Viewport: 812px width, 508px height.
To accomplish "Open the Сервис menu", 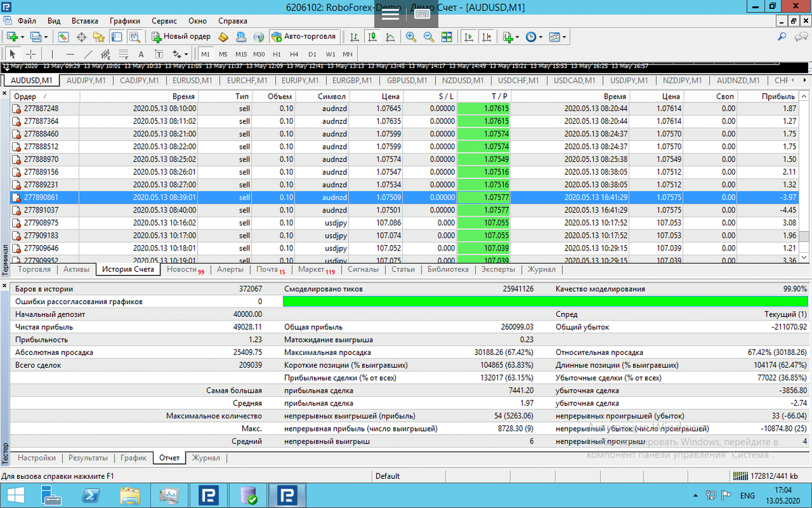I will [x=164, y=21].
